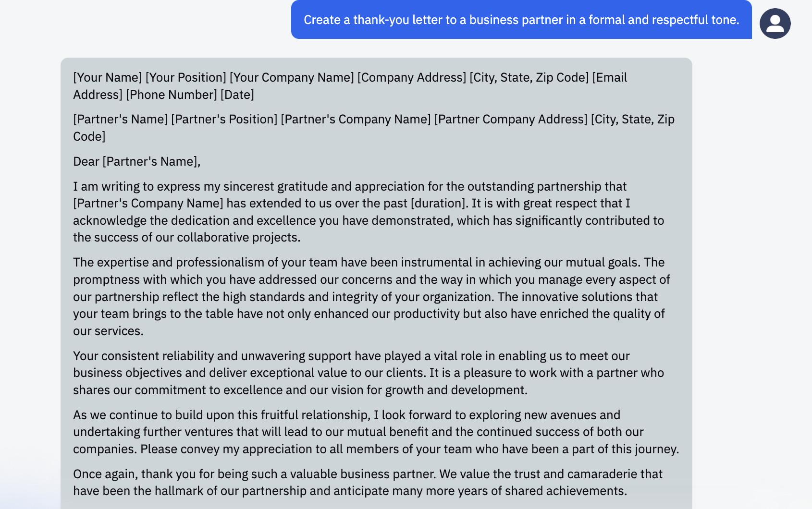Click the [Phone Number] placeholder

(x=172, y=95)
